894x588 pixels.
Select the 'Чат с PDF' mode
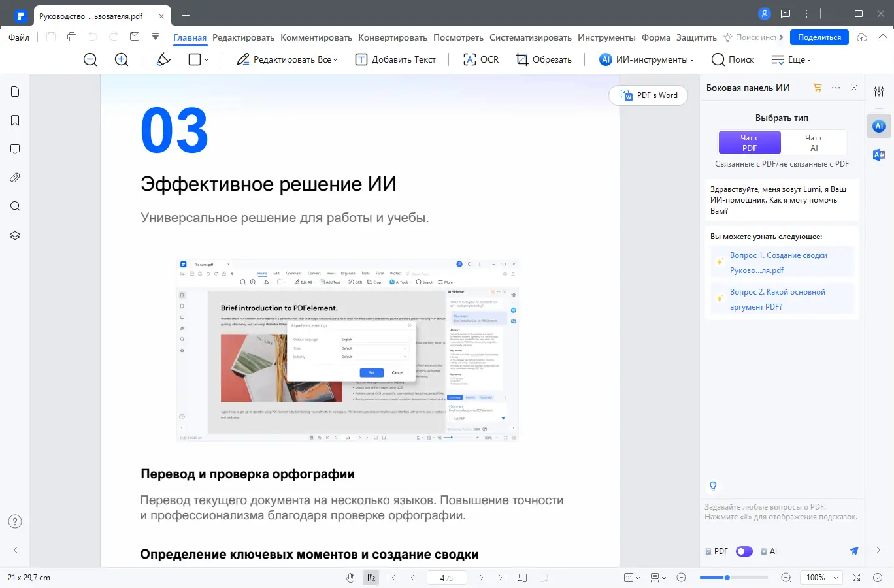click(749, 142)
